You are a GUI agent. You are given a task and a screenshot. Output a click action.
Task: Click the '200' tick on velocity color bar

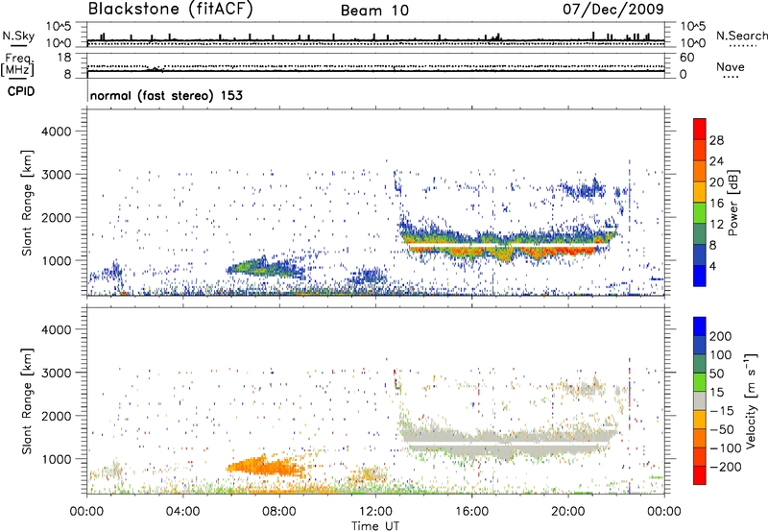point(721,336)
